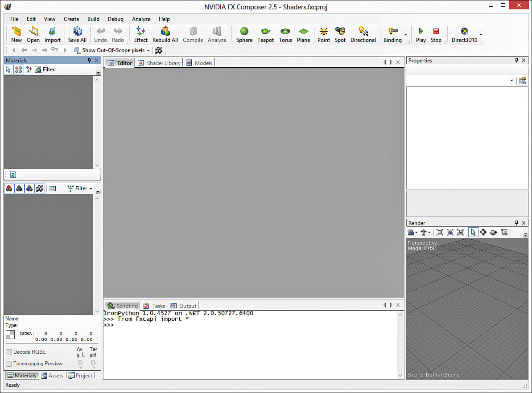Open texture Filter dropdown menu
This screenshot has width=532, height=393.
coord(80,188)
